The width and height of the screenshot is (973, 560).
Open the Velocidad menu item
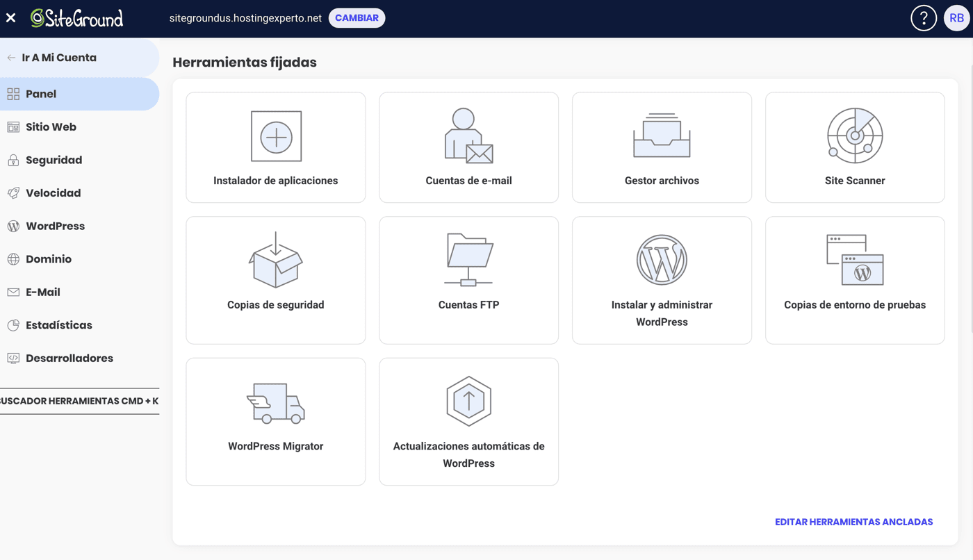coord(79,193)
